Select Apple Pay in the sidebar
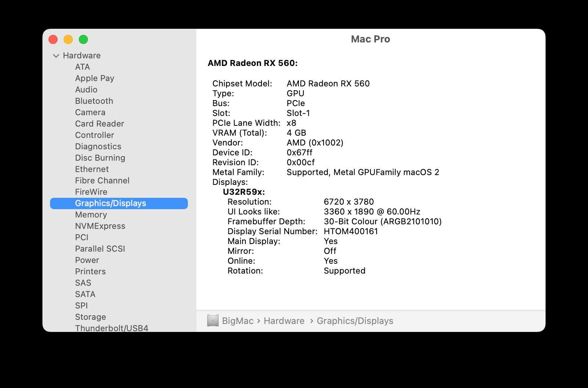 [x=95, y=78]
